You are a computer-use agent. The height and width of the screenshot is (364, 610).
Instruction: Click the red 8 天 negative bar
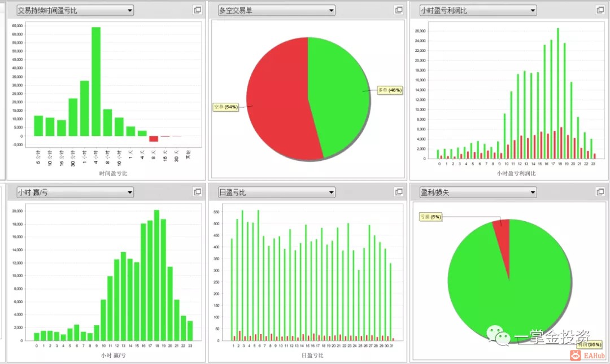point(154,139)
